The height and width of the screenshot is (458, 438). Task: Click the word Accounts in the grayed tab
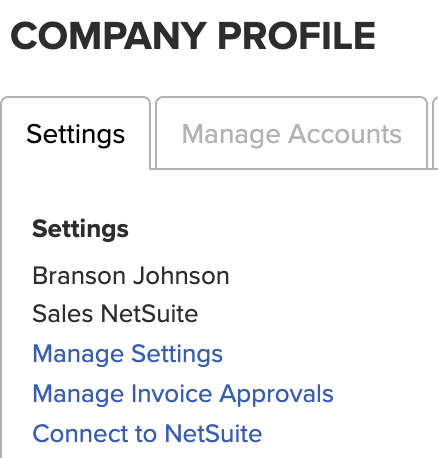pos(345,134)
